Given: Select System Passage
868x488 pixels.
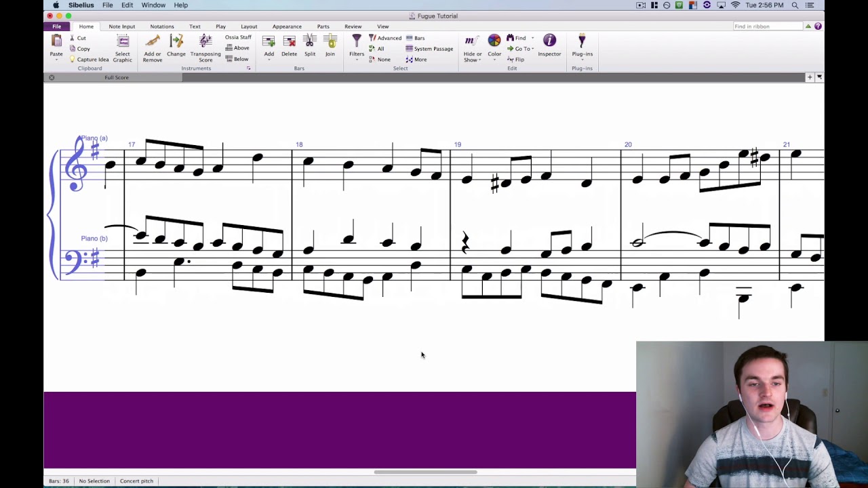Looking at the screenshot, I should pyautogui.click(x=429, y=49).
